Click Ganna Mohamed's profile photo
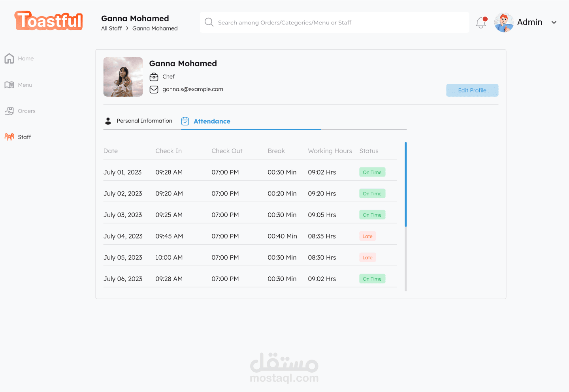 [x=123, y=77]
